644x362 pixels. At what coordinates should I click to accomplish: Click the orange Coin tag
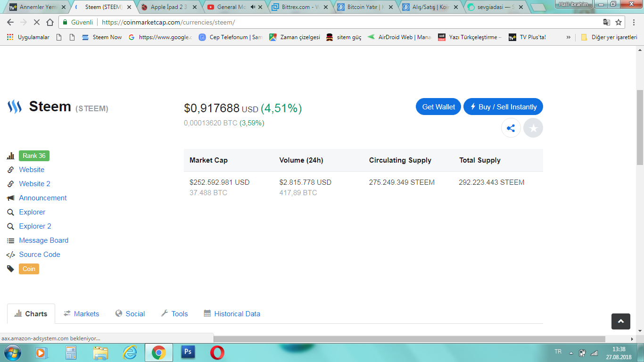(29, 269)
